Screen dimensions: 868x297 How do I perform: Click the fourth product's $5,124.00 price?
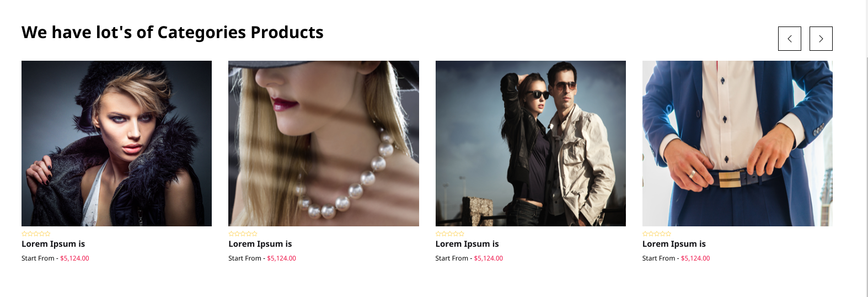[695, 258]
